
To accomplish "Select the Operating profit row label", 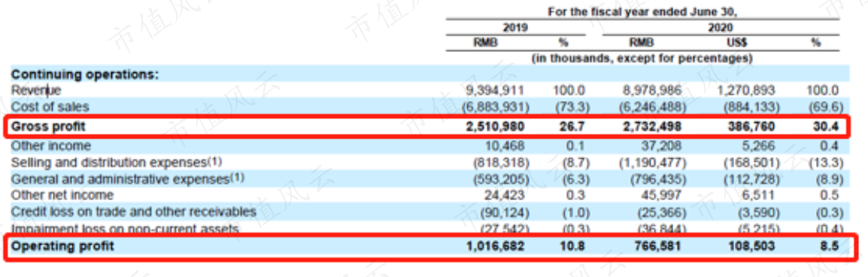I will tap(62, 246).
